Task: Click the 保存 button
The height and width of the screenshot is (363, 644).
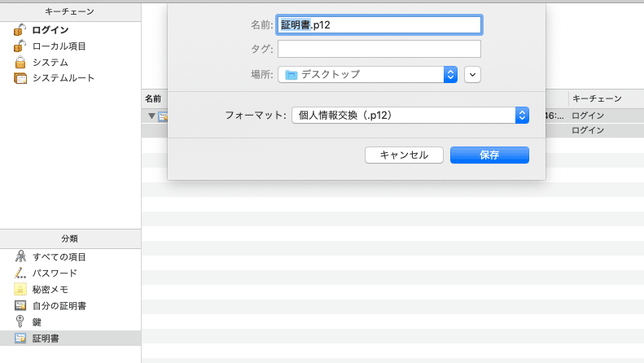Action: tap(489, 155)
